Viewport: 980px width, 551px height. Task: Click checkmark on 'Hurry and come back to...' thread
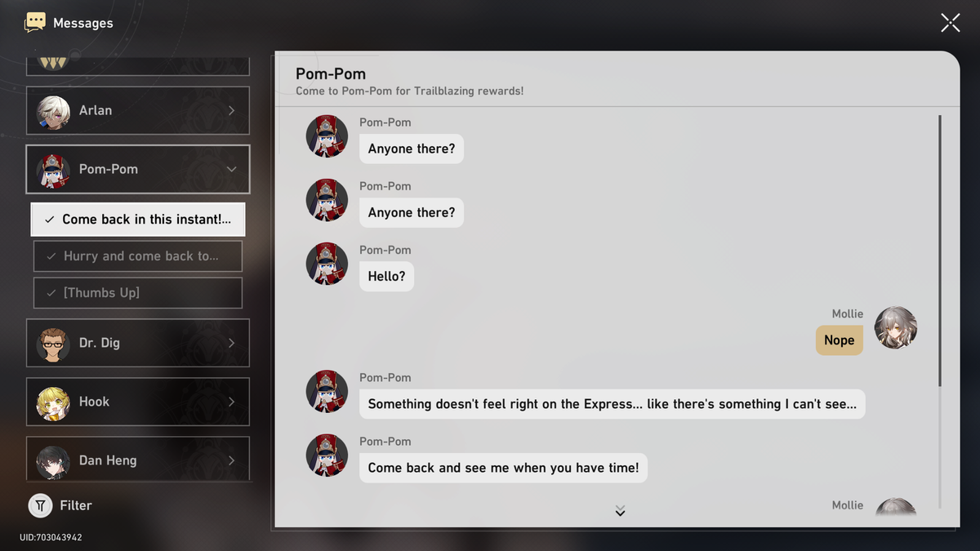click(x=51, y=256)
